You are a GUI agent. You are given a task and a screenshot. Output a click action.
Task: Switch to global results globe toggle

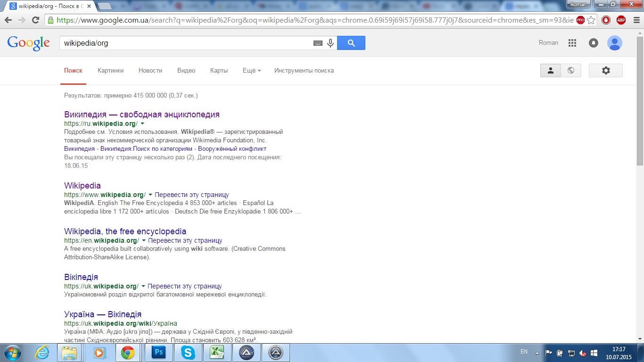(x=571, y=70)
